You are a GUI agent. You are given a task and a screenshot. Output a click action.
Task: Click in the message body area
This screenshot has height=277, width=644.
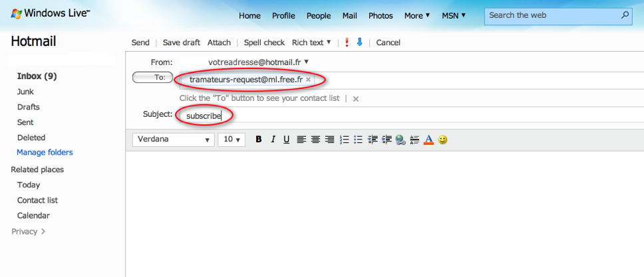pos(385,213)
